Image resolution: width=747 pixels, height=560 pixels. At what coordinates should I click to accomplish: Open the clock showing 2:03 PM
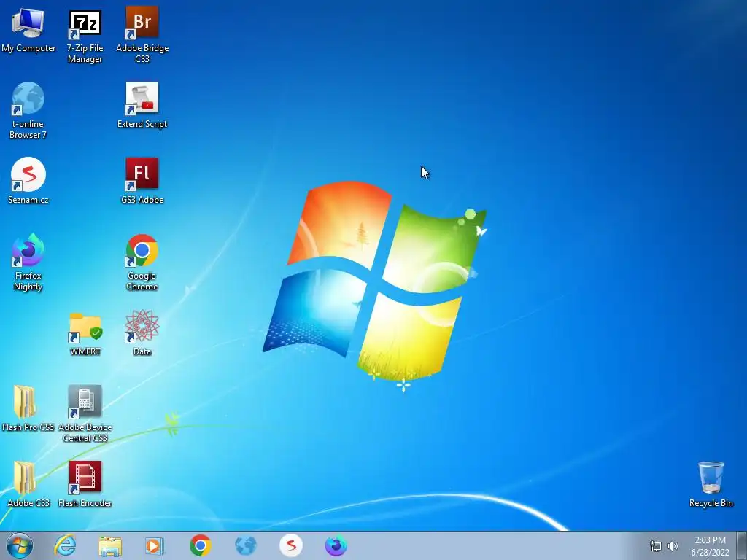point(710,546)
